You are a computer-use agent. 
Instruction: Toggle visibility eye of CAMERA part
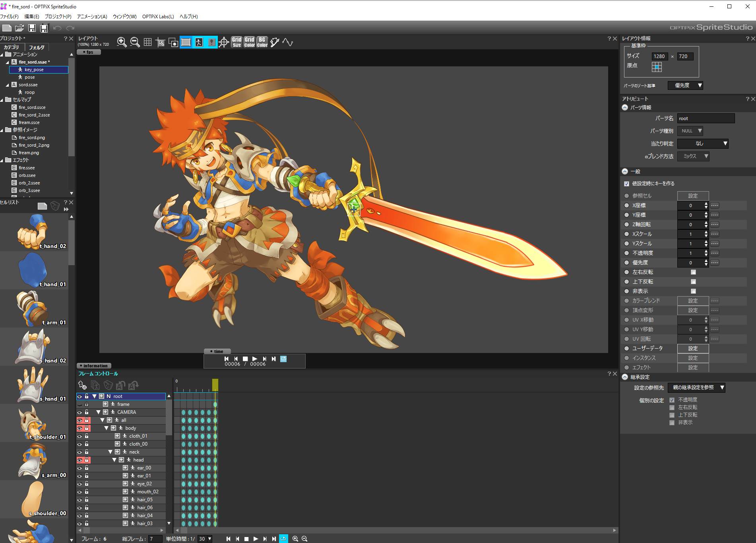coord(79,412)
